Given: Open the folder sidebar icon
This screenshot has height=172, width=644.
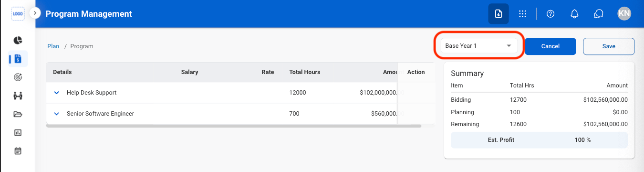Looking at the screenshot, I should coord(18,114).
